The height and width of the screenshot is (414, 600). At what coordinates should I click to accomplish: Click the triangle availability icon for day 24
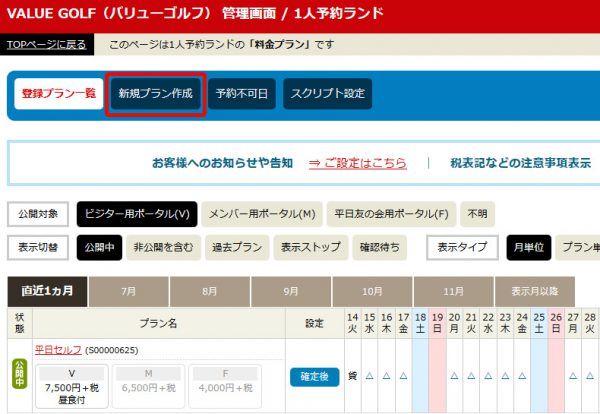(x=522, y=376)
